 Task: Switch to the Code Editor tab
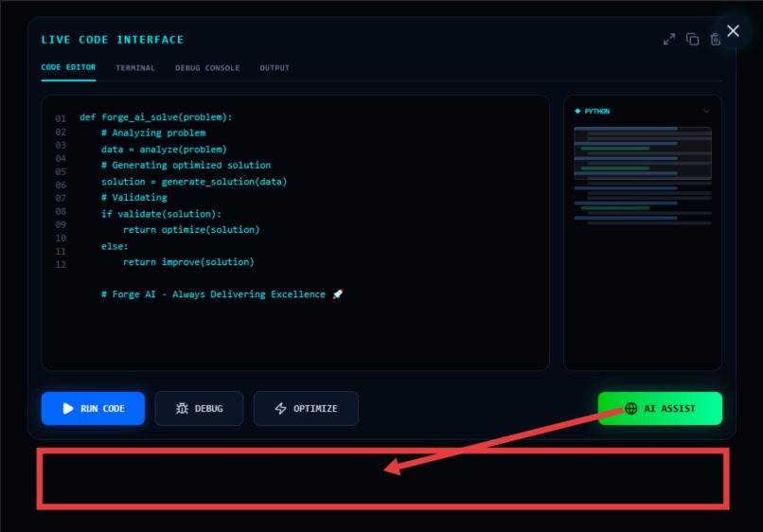coord(68,67)
